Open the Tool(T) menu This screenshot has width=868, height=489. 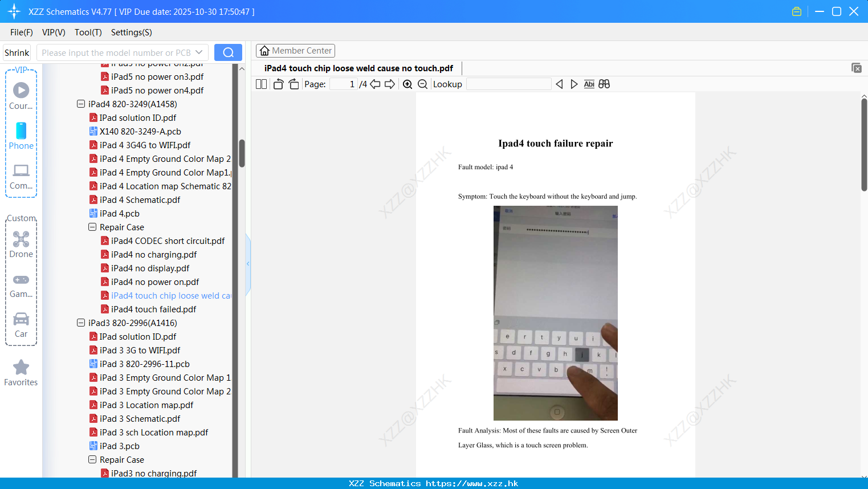88,32
